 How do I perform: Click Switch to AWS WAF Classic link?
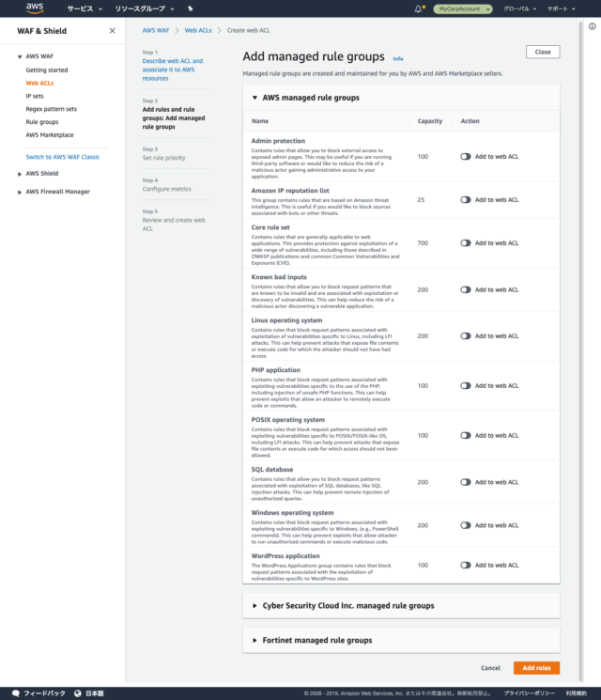click(63, 157)
